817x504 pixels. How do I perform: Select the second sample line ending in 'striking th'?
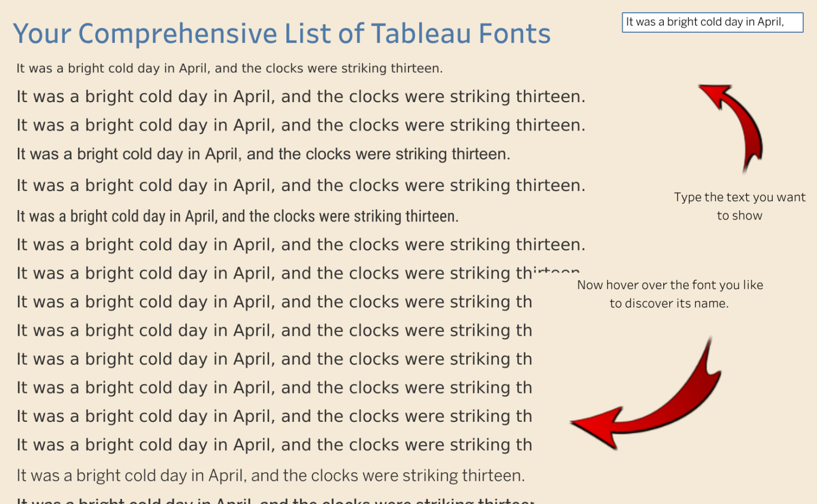[274, 331]
